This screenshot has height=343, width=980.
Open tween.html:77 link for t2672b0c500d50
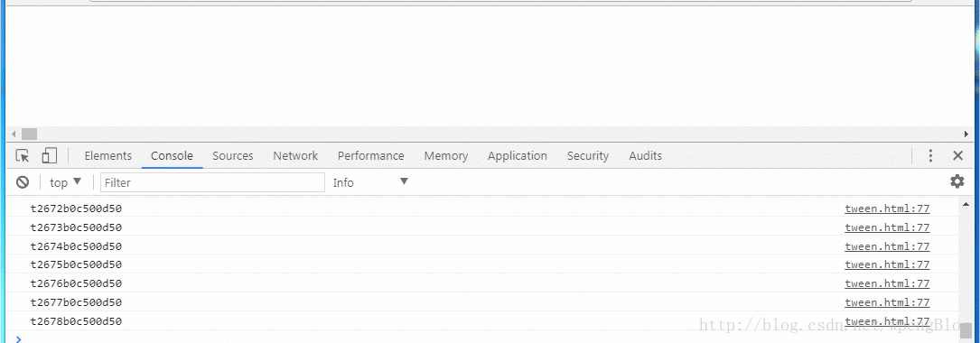tap(887, 209)
